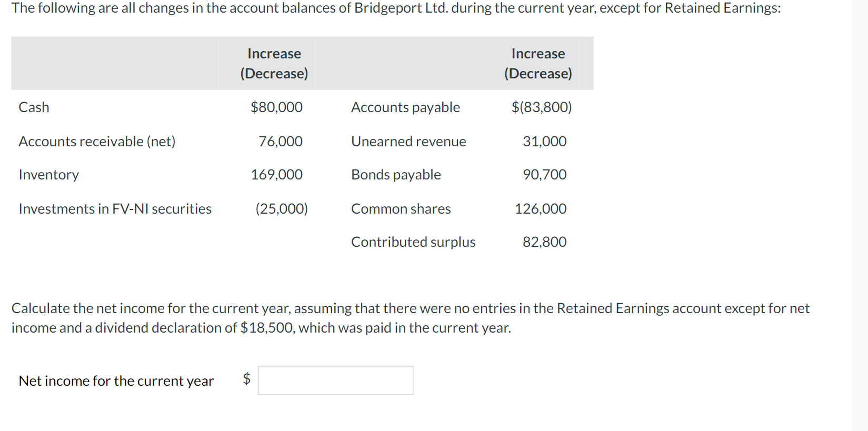The width and height of the screenshot is (868, 431).
Task: Select the 126,000 common shares value
Action: (540, 209)
